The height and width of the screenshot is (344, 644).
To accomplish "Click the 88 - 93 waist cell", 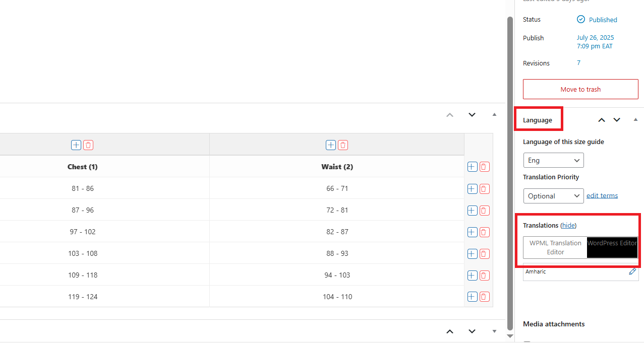I will pos(337,253).
